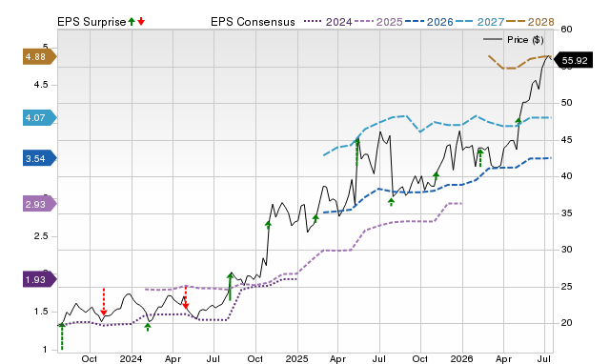Select the 2024 consensus legend entry
This screenshot has height=364, width=610.
coord(328,22)
